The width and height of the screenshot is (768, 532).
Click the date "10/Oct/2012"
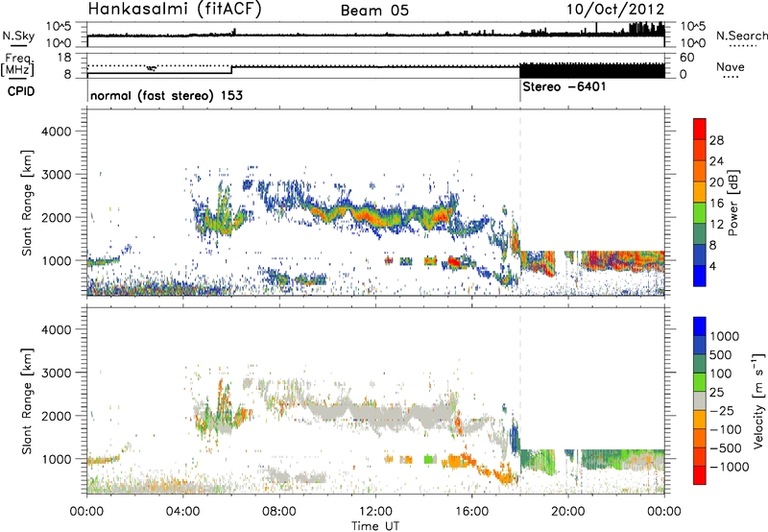pos(615,10)
